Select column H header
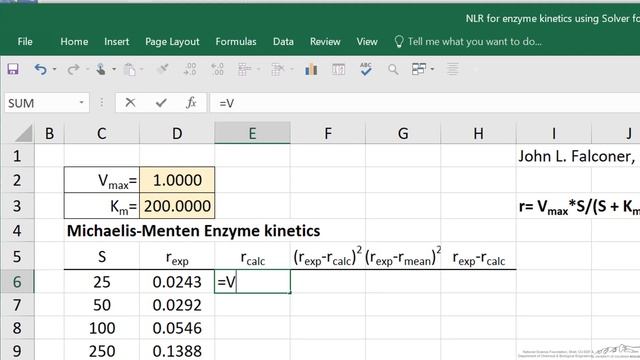Viewport: 640px width, 360px height. click(x=478, y=133)
